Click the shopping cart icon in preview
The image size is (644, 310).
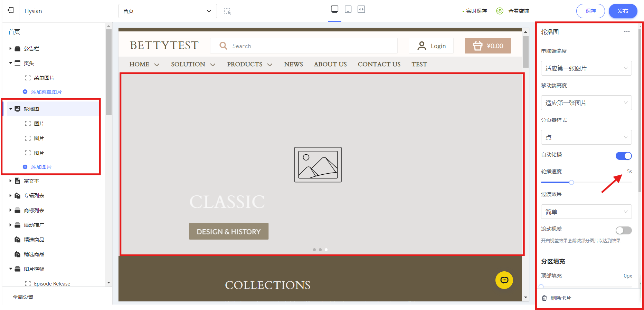click(x=478, y=46)
